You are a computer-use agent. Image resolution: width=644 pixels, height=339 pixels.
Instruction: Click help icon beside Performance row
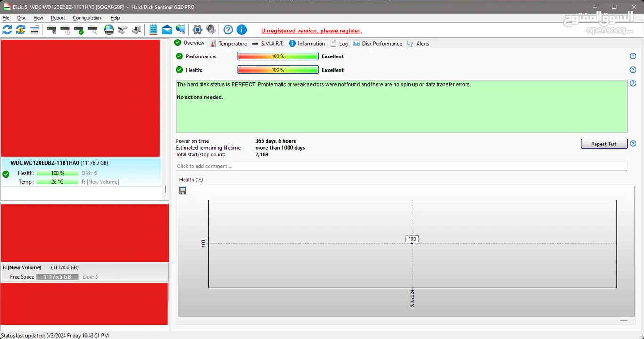(633, 56)
